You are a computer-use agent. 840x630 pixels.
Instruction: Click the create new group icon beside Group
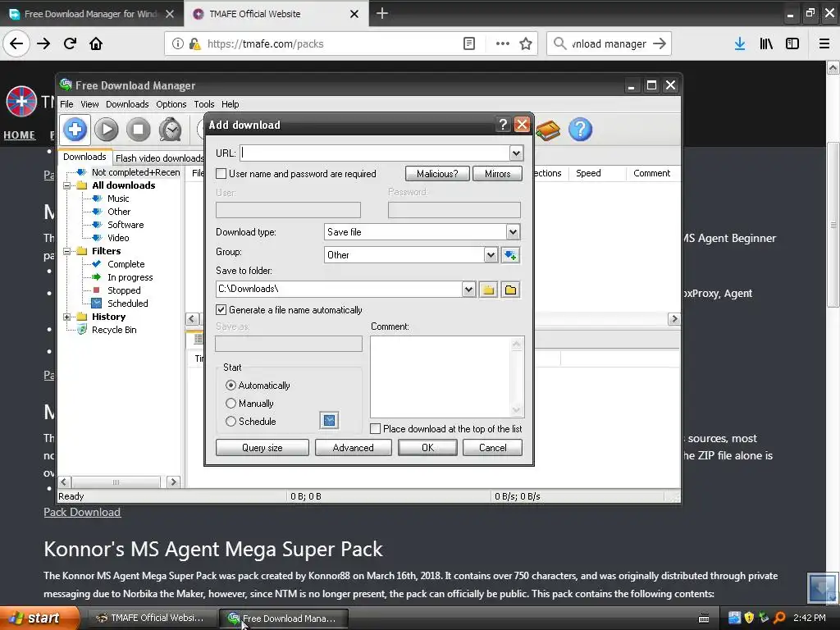point(510,255)
